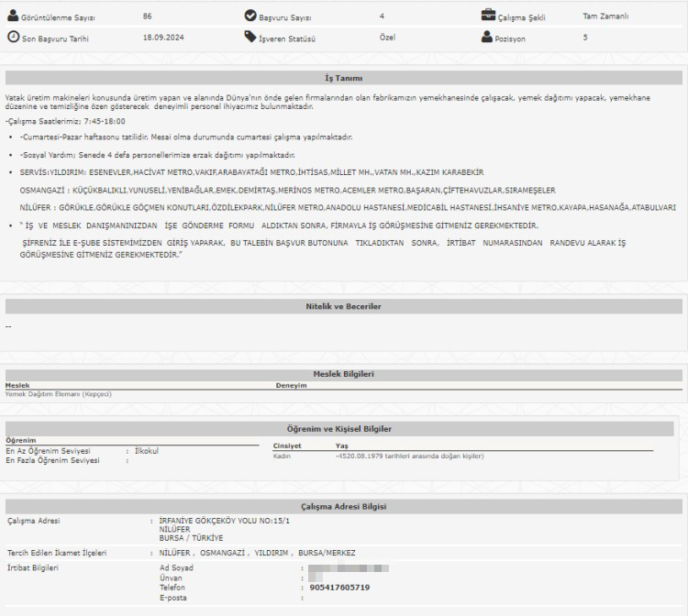The image size is (688, 616).
Task: Click the Meslek column heading
Action: click(x=17, y=386)
